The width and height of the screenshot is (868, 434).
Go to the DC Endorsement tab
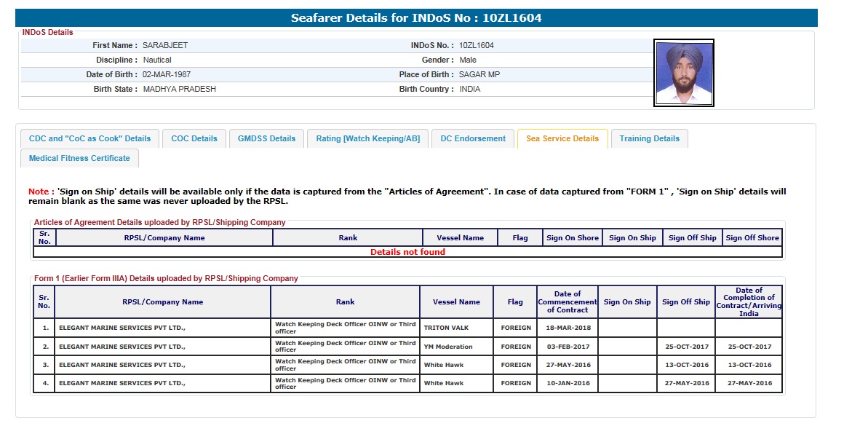pyautogui.click(x=473, y=138)
